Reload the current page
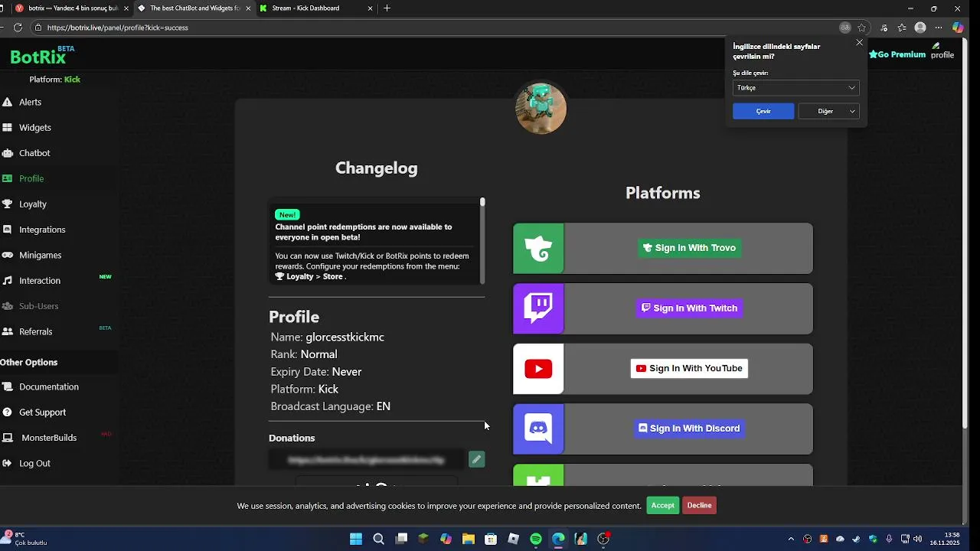Image resolution: width=980 pixels, height=551 pixels. (x=18, y=28)
